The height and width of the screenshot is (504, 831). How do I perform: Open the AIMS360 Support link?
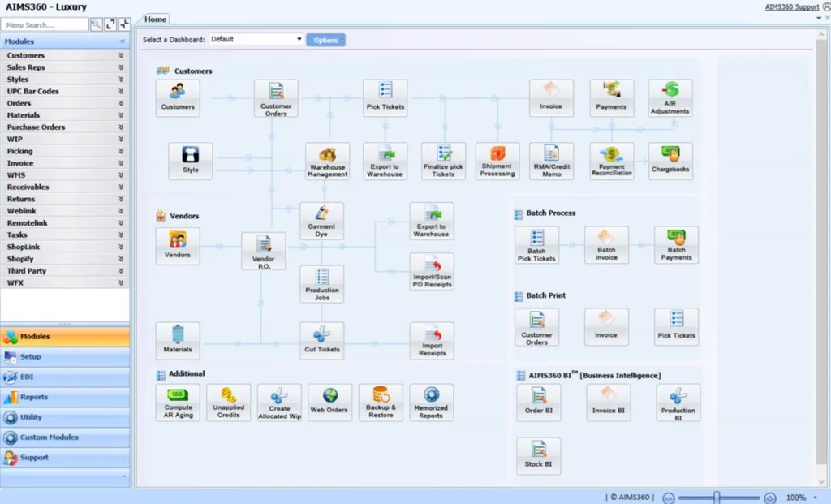coord(792,6)
